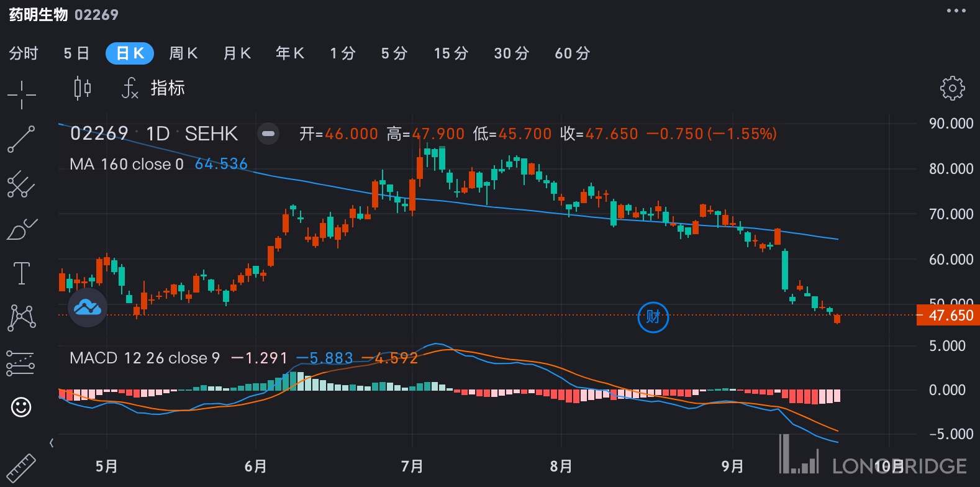Click the 6月 date axis label
Image resolution: width=980 pixels, height=487 pixels.
(256, 466)
